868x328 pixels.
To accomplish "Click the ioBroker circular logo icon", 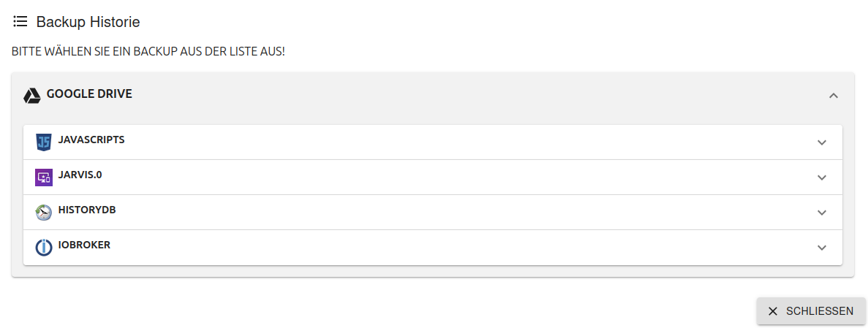I will tap(44, 248).
